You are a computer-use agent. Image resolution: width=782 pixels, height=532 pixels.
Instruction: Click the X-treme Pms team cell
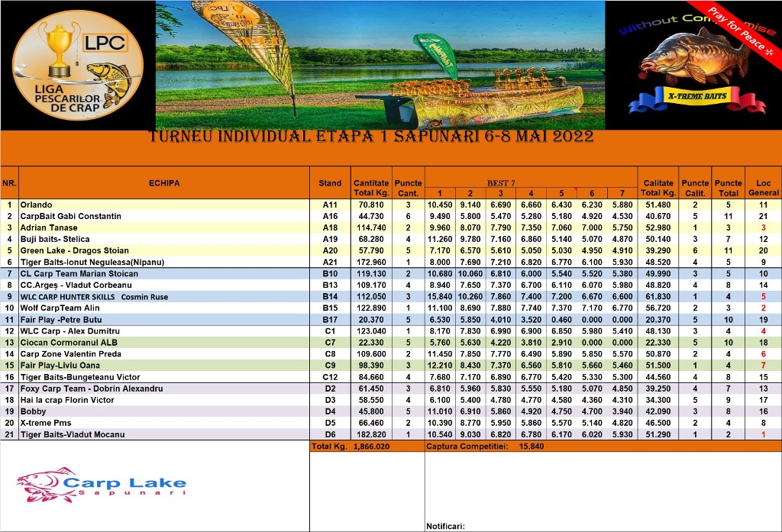coord(46,423)
